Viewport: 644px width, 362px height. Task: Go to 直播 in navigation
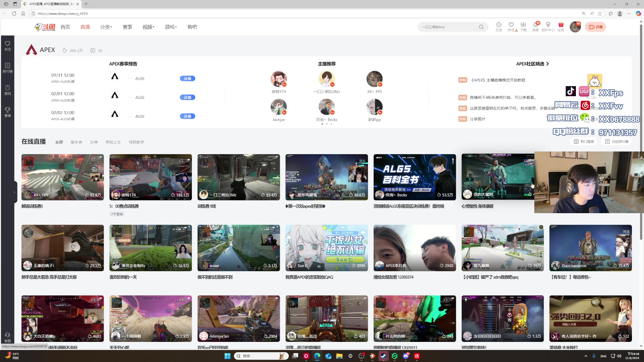85,27
